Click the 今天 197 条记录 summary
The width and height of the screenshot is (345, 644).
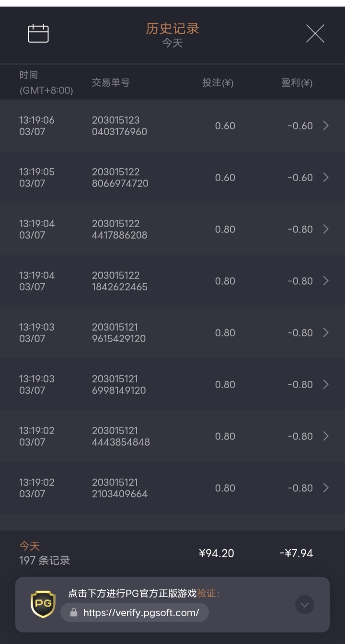(45, 553)
